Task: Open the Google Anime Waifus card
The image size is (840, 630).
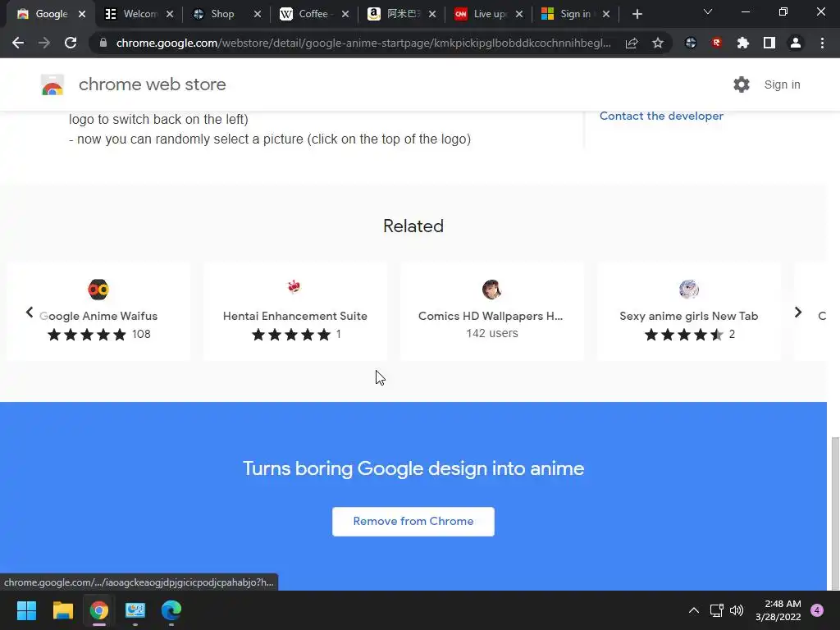Action: [98, 311]
